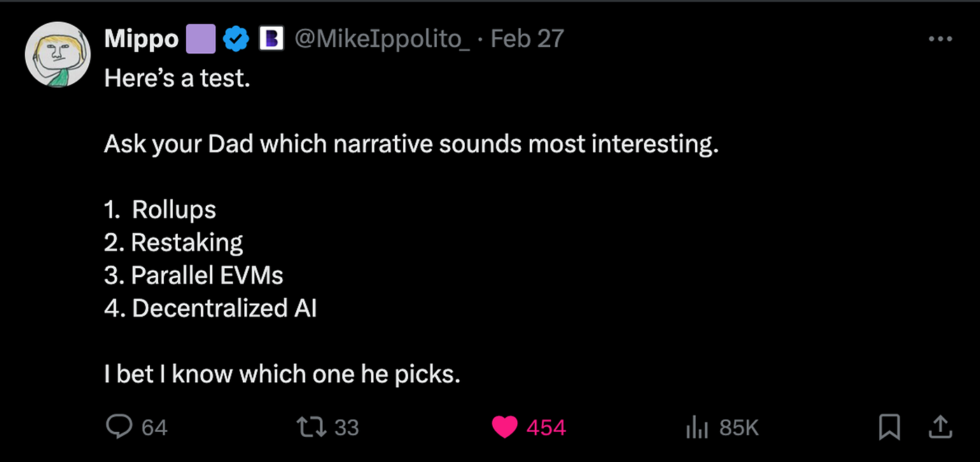Viewport: 980px width, 462px height.
Task: View analytics via the bar chart icon
Action: pyautogui.click(x=698, y=426)
